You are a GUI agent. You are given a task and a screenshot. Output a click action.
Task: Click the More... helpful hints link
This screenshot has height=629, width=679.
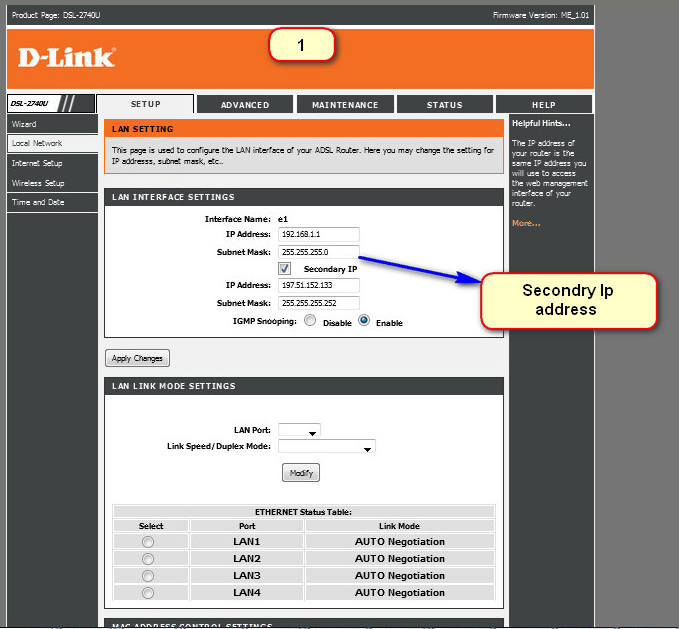point(526,223)
